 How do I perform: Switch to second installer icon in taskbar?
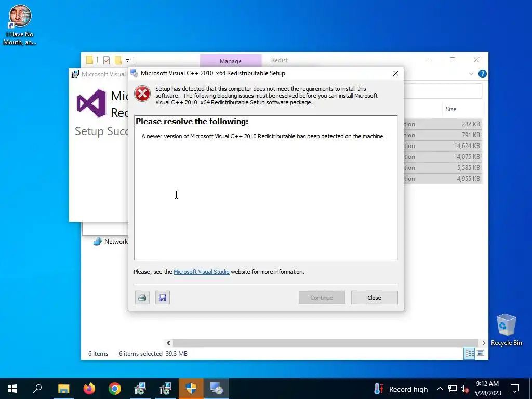coord(166,389)
